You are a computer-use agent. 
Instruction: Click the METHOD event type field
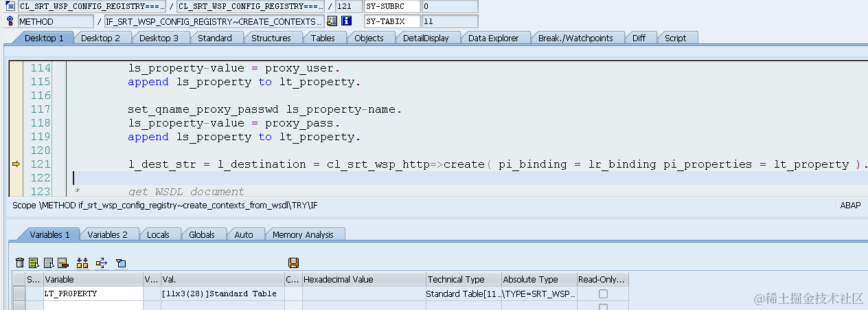pyautogui.click(x=56, y=21)
